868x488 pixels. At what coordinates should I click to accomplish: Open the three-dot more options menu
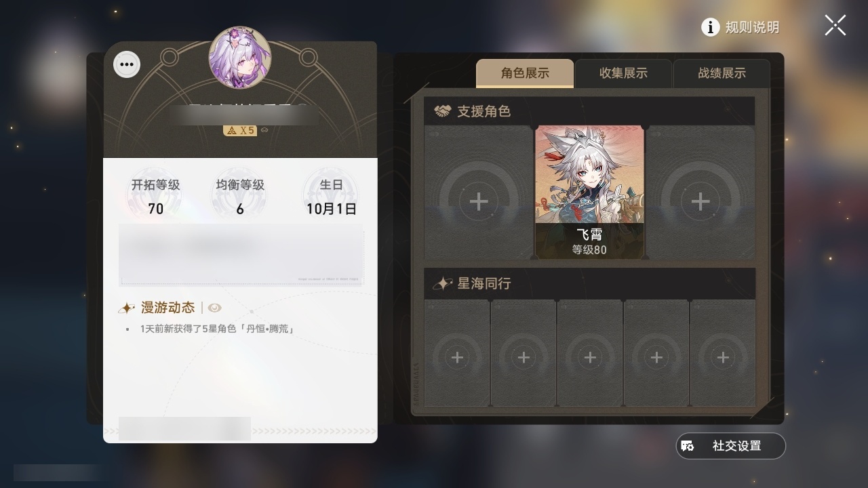(x=127, y=65)
